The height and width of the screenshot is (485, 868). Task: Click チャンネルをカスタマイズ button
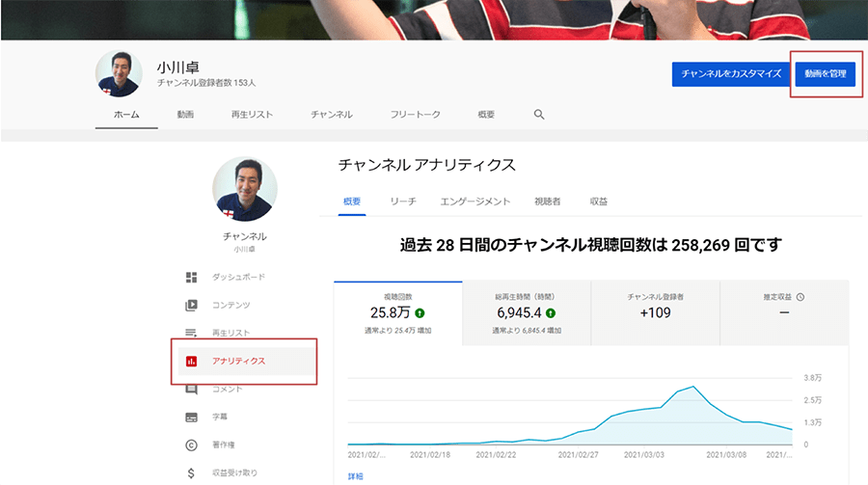[x=731, y=73]
